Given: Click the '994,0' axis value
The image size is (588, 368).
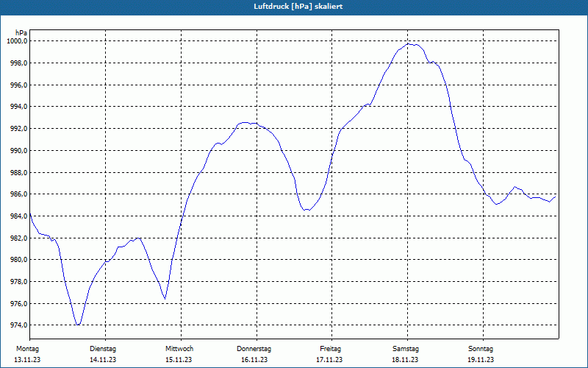Looking at the screenshot, I should tap(19, 107).
